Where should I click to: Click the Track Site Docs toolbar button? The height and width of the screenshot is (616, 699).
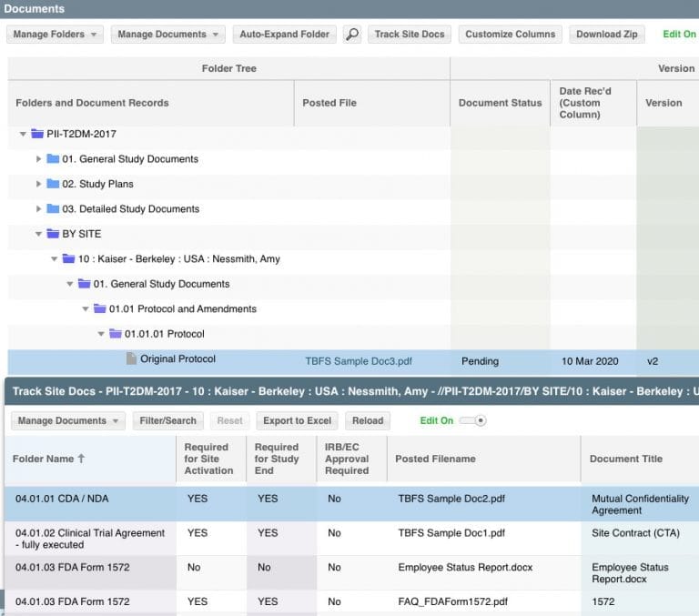(x=410, y=35)
